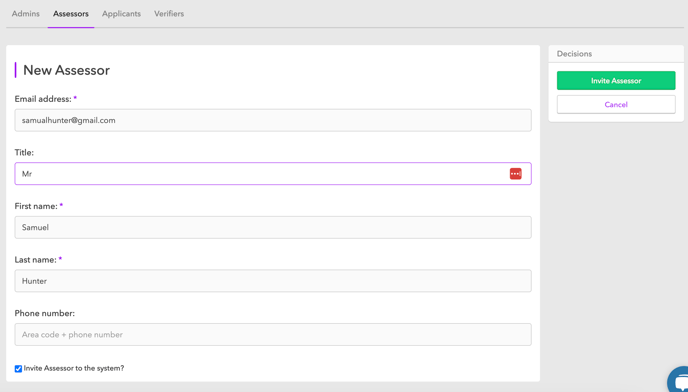Go to the Verifiers tab
Screen dimensions: 688x392
pos(169,14)
